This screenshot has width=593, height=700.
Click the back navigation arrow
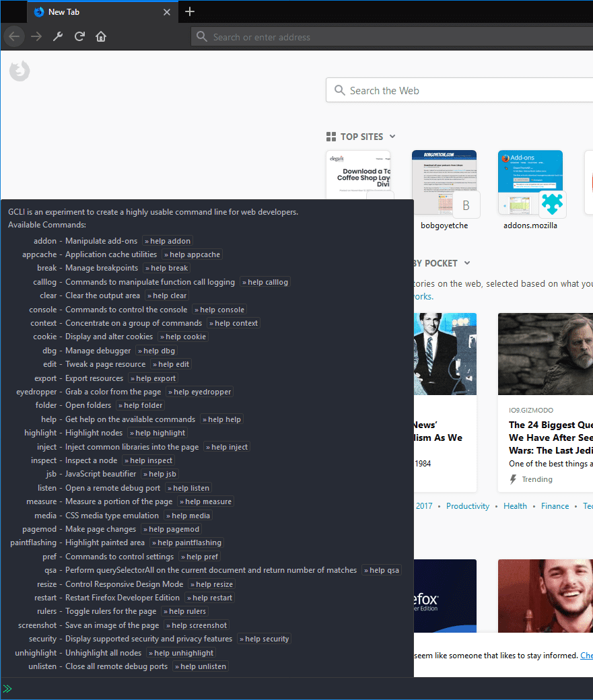[13, 36]
